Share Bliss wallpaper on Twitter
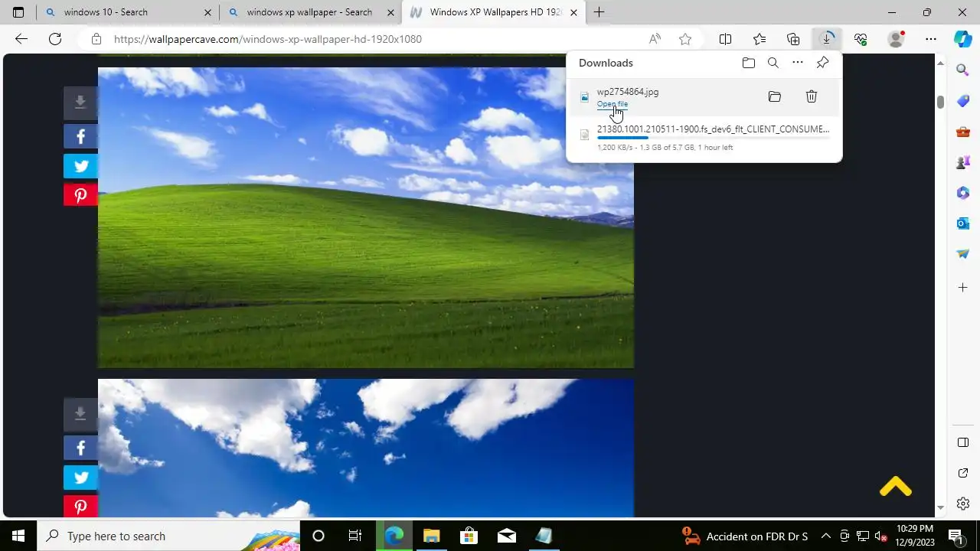The width and height of the screenshot is (980, 551). pyautogui.click(x=80, y=166)
